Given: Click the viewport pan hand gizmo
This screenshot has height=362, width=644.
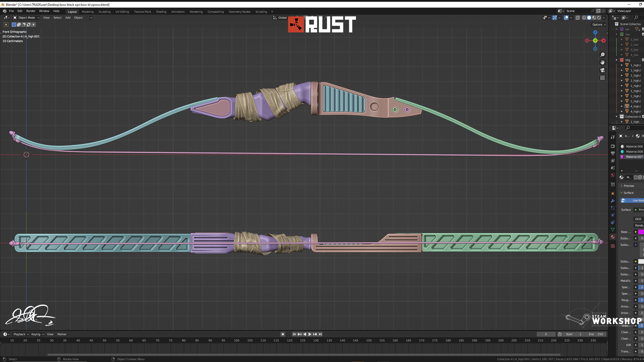Looking at the screenshot, I should click(602, 62).
